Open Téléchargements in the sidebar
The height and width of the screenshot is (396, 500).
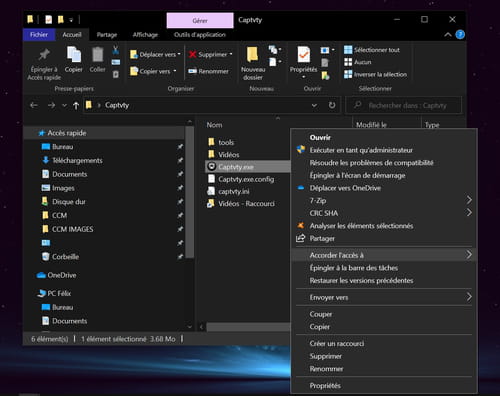pyautogui.click(x=77, y=160)
